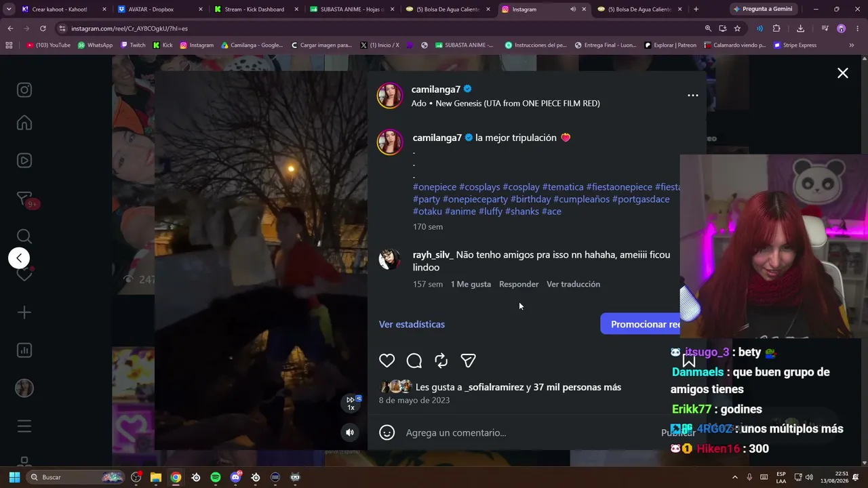Screen dimensions: 868x488
Task: Open a new browser tab
Action: pos(696,9)
